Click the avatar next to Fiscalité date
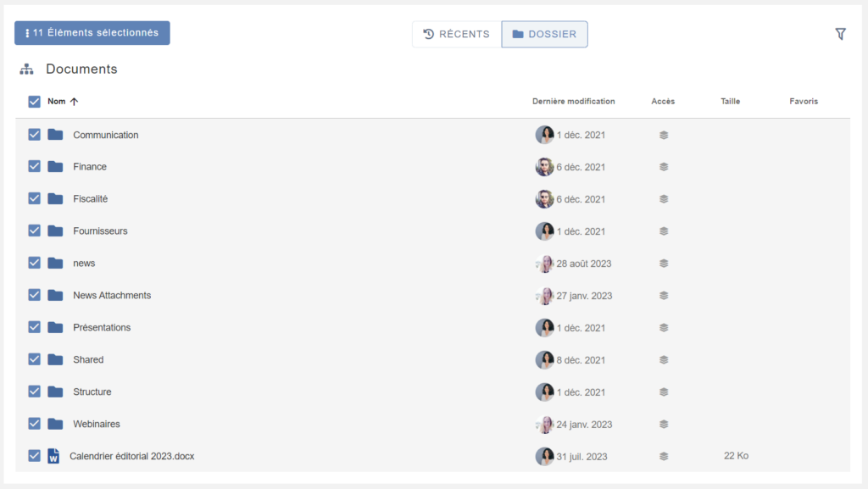The height and width of the screenshot is (489, 868). coord(544,199)
